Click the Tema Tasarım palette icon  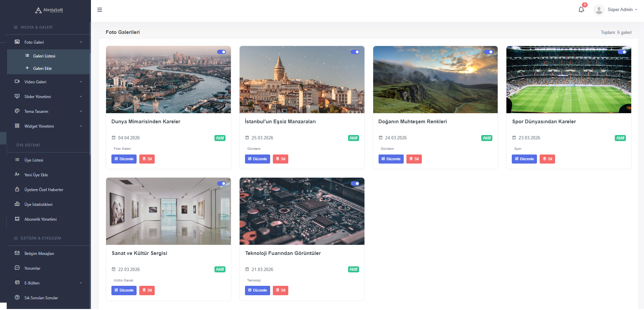17,111
